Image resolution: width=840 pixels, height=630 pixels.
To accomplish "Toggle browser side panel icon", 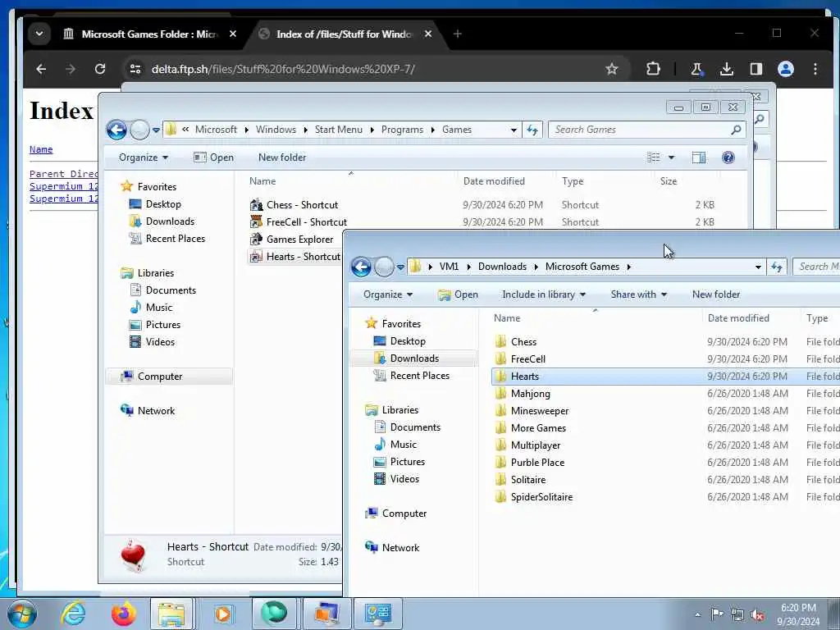I will (756, 69).
